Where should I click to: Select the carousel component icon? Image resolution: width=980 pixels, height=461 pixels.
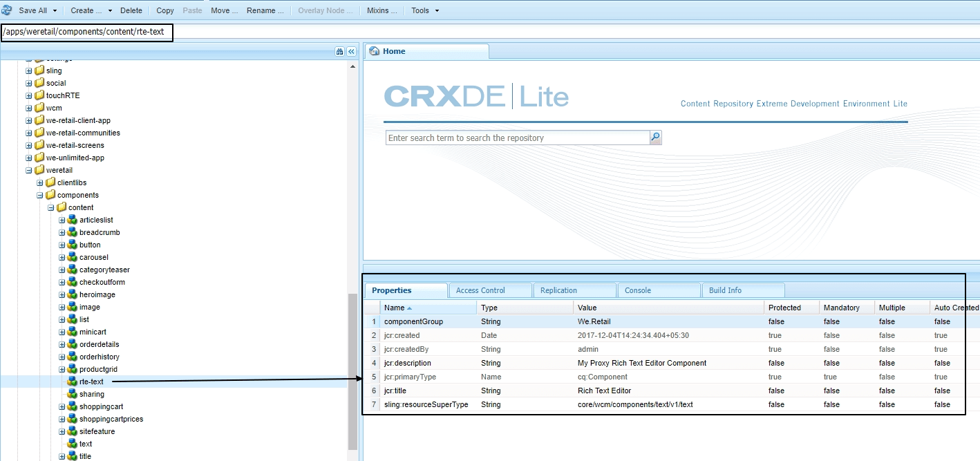coord(71,257)
